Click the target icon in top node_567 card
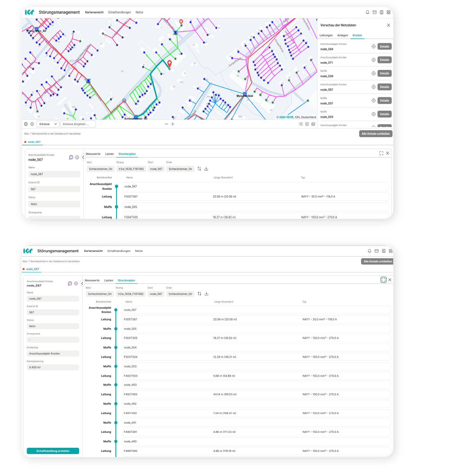The width and height of the screenshot is (476, 476). [x=77, y=157]
